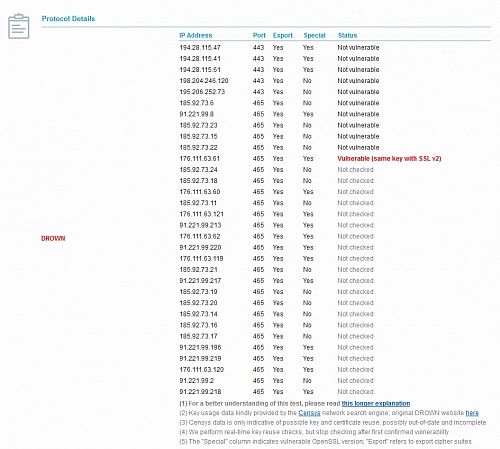Select IP address 185.92.73.18
The width and height of the screenshot is (500, 449).
(198, 181)
